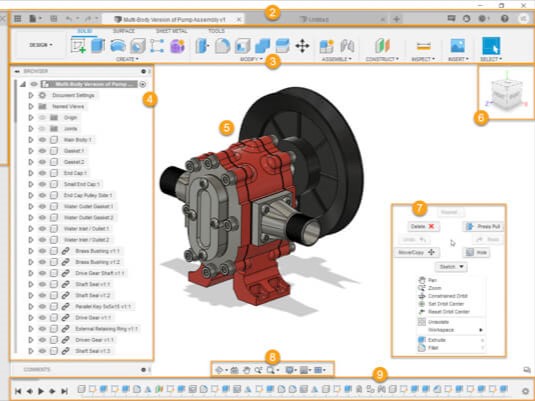The image size is (535, 401).
Task: Expand the Shaft Seal v1:3 node
Action: 31,351
